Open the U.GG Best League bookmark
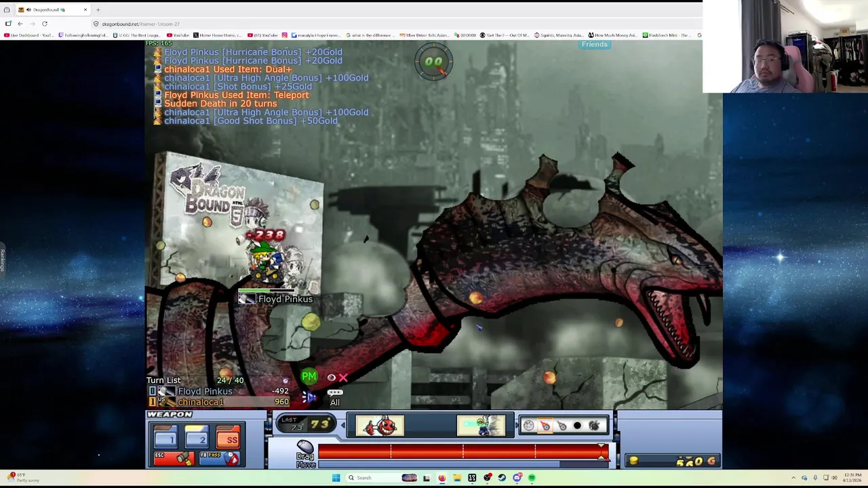Image resolution: width=868 pixels, height=488 pixels. (136, 35)
